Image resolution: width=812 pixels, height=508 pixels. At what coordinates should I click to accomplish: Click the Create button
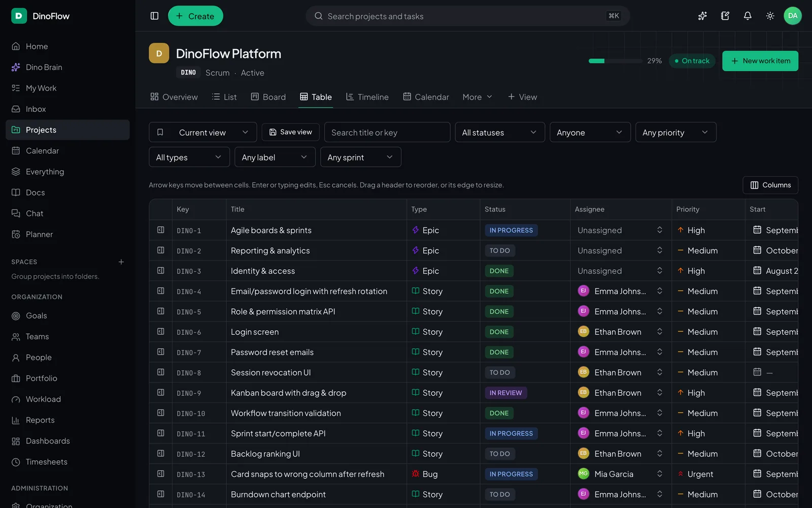195,16
